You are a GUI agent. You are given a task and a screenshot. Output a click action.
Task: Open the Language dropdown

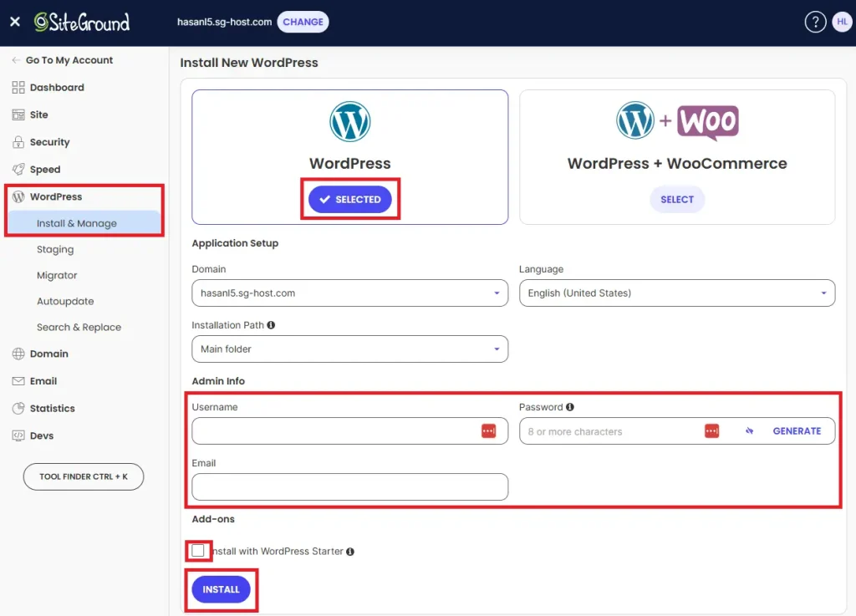click(x=677, y=293)
